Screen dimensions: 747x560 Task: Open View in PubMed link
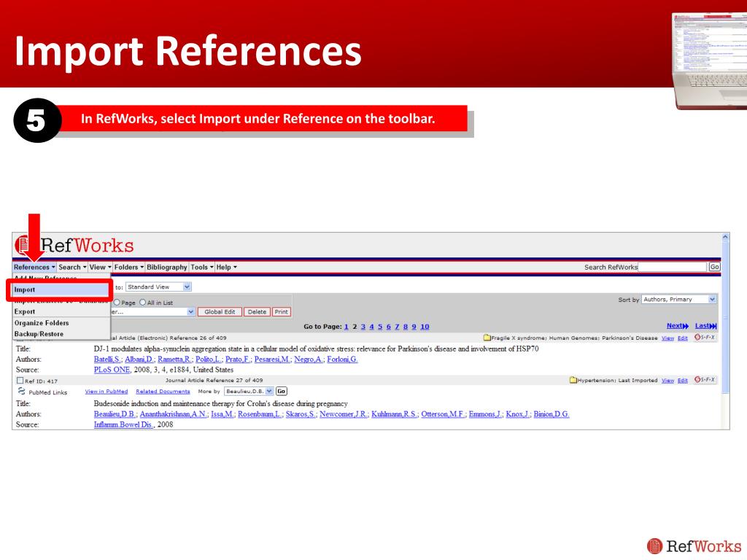point(107,392)
